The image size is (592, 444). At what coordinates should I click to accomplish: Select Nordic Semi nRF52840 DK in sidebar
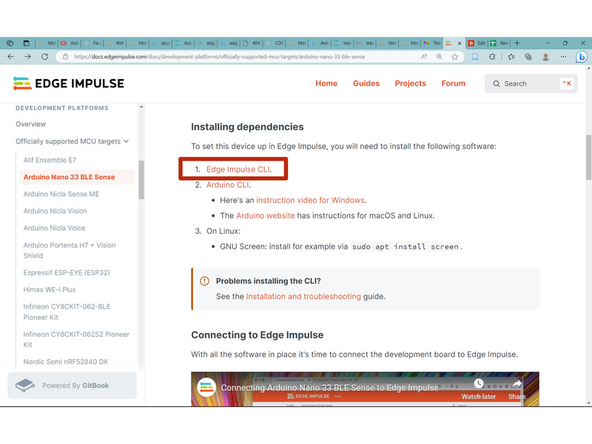66,362
